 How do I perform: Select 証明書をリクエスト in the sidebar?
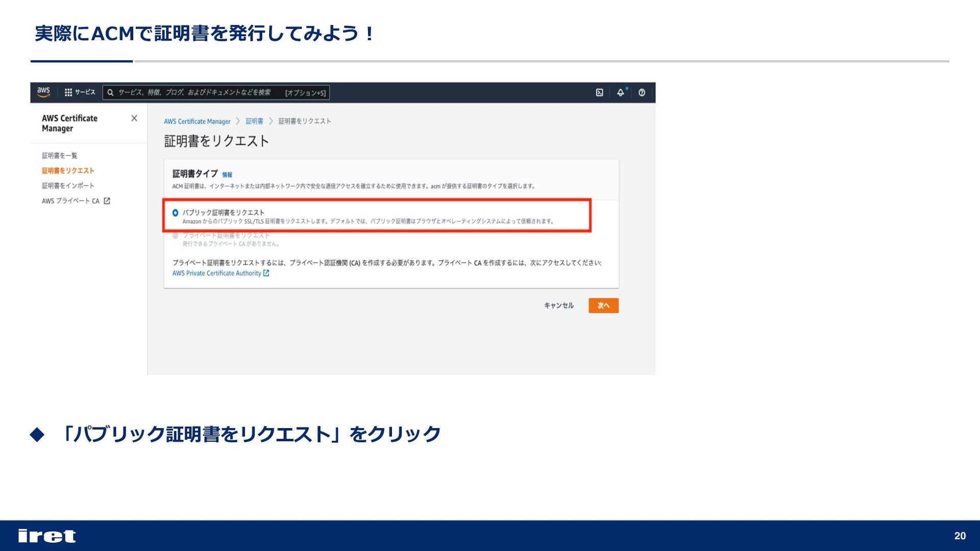pos(68,170)
